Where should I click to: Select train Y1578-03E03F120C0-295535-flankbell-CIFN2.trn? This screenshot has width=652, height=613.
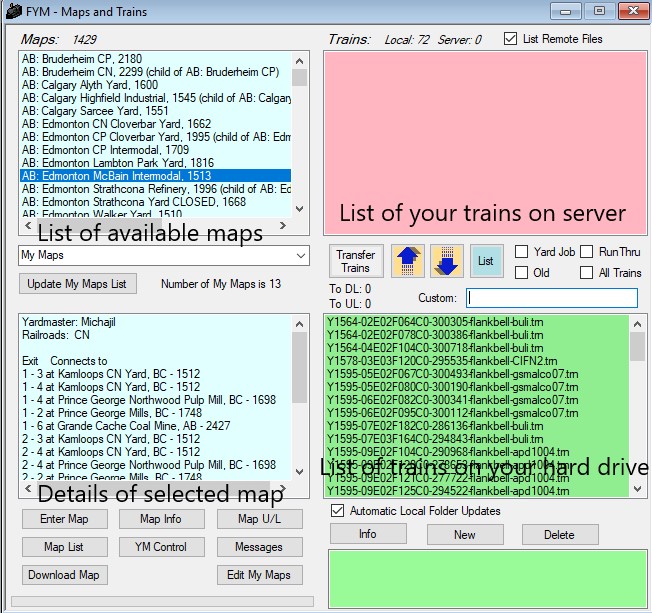(x=477, y=361)
